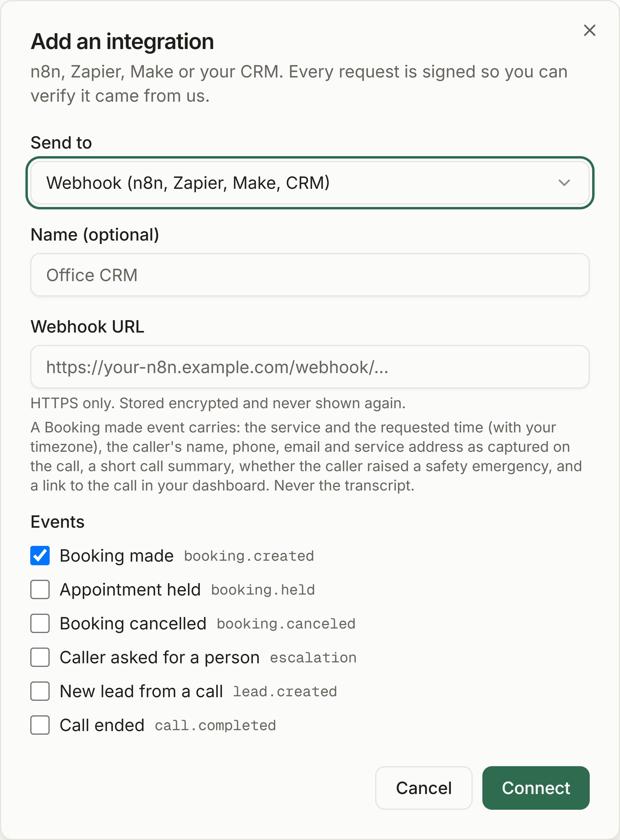Check the Booking cancelled checkbox
Image resolution: width=620 pixels, height=840 pixels.
point(40,623)
